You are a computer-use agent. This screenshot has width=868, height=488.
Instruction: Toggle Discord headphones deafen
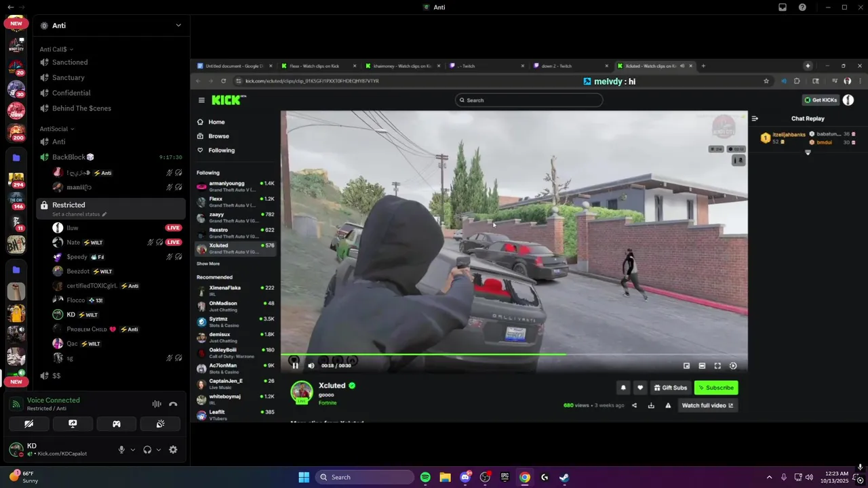pos(147,449)
